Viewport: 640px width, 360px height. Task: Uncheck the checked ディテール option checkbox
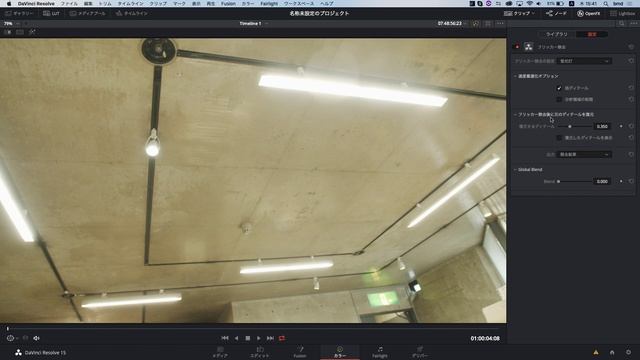click(559, 88)
